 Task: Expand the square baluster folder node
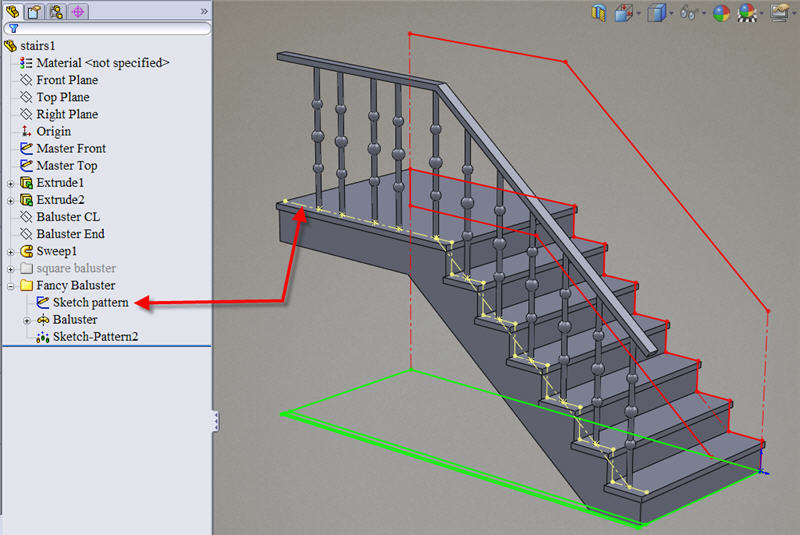10,269
